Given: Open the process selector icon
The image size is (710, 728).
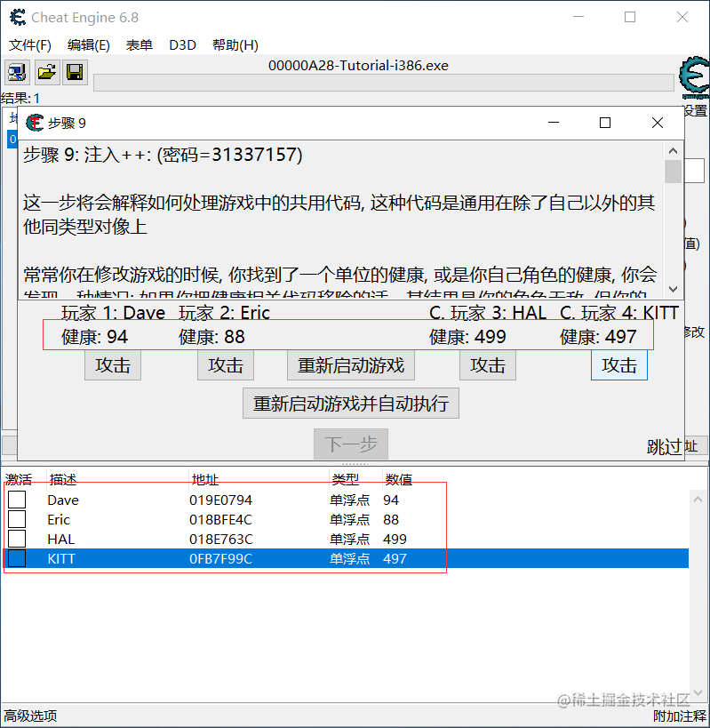Looking at the screenshot, I should [x=17, y=72].
